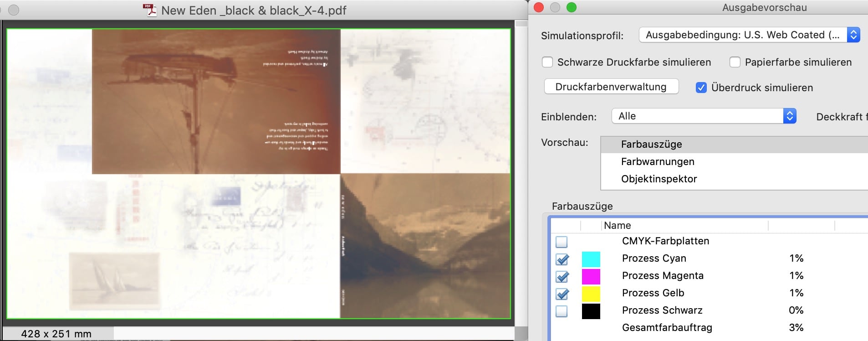Click the page size 428 x 251 mm readout
Screen dimensions: 868x341
click(56, 334)
